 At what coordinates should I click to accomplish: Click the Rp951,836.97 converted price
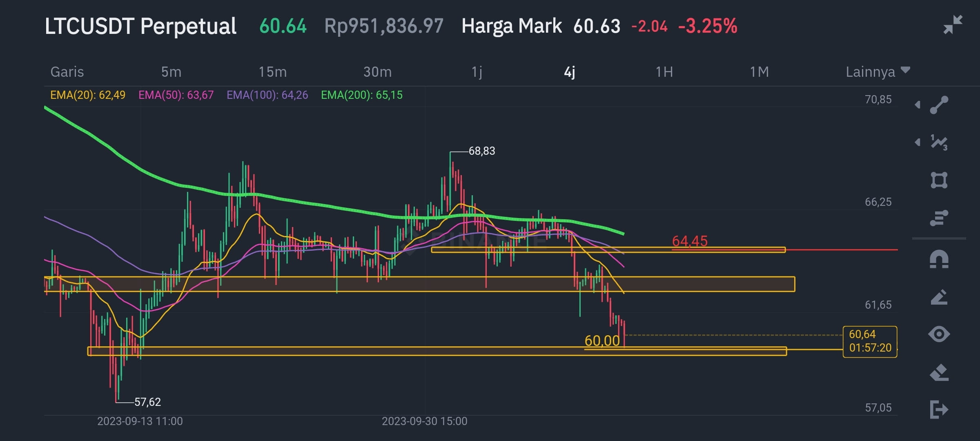click(383, 26)
